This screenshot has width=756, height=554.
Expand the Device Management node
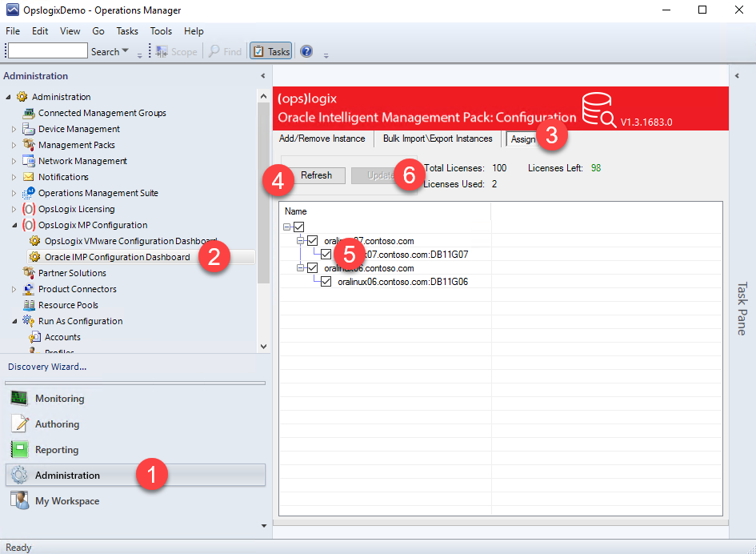point(14,130)
